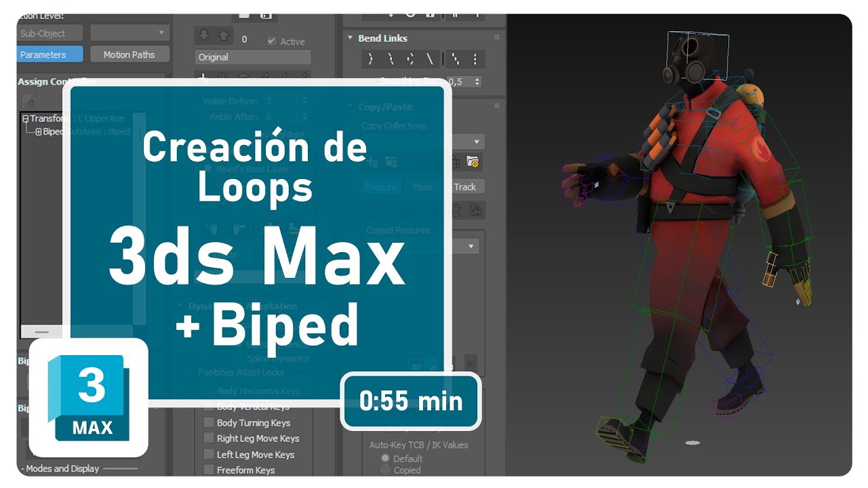The image size is (868, 488).
Task: Activate the Twist Individual mode icon
Action: pyautogui.click(x=410, y=58)
